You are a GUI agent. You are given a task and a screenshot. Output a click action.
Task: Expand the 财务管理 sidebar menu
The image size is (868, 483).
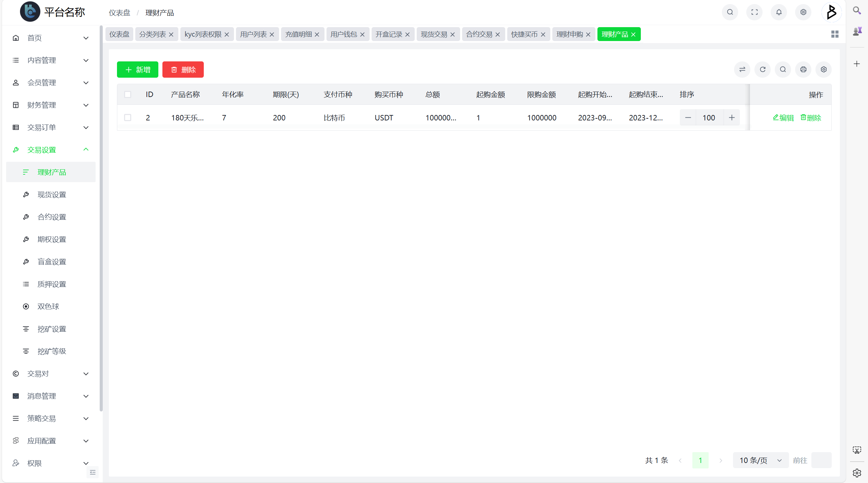(x=51, y=105)
